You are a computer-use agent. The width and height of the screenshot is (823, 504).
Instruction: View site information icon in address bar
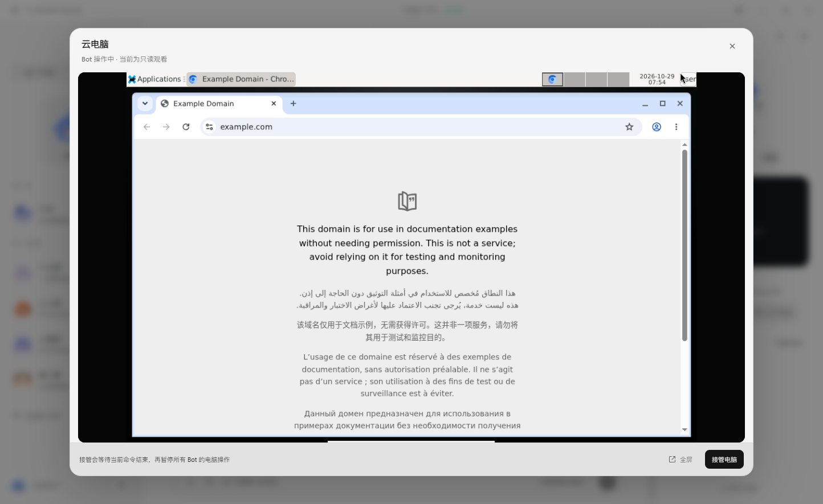(x=209, y=127)
